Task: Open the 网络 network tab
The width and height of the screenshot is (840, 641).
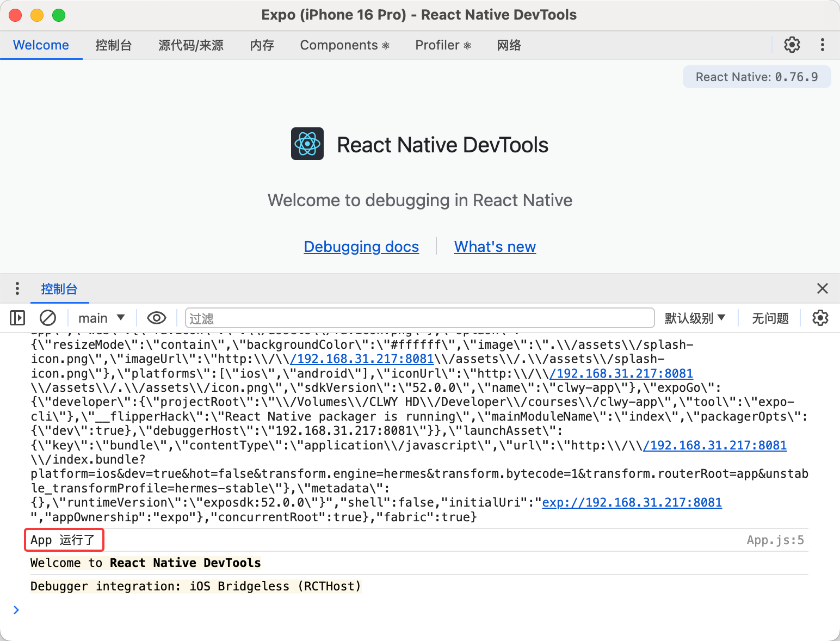Action: pos(509,45)
